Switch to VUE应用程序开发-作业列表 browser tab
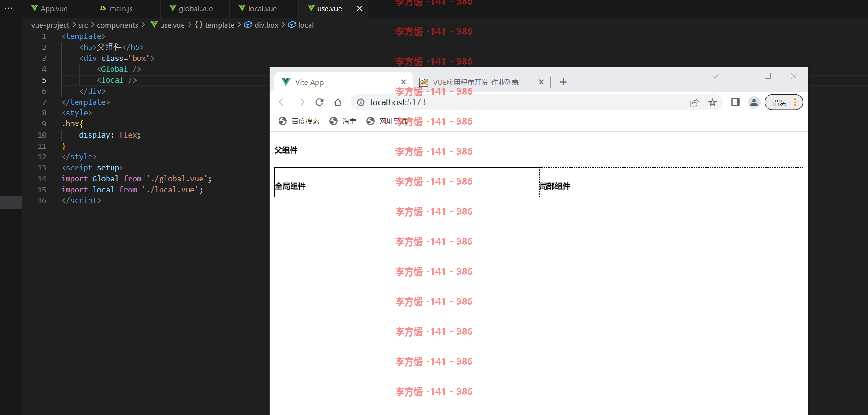Viewport: 868px width, 415px height. coord(476,82)
